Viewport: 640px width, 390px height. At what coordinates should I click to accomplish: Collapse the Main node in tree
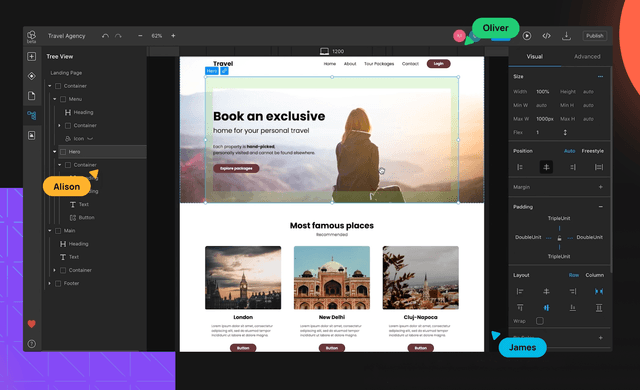coord(50,230)
